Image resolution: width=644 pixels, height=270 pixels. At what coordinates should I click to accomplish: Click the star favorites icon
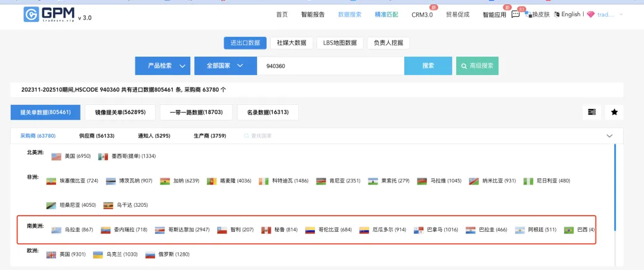(x=614, y=111)
